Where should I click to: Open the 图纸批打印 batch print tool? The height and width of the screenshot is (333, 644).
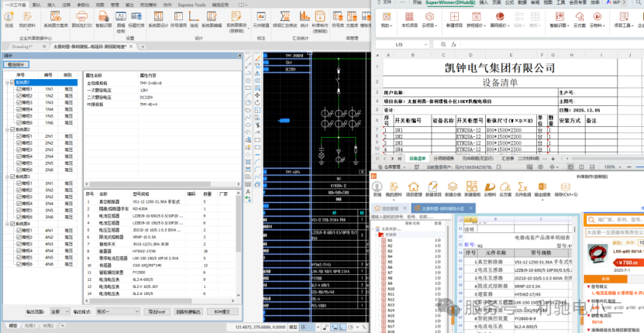coord(81,19)
